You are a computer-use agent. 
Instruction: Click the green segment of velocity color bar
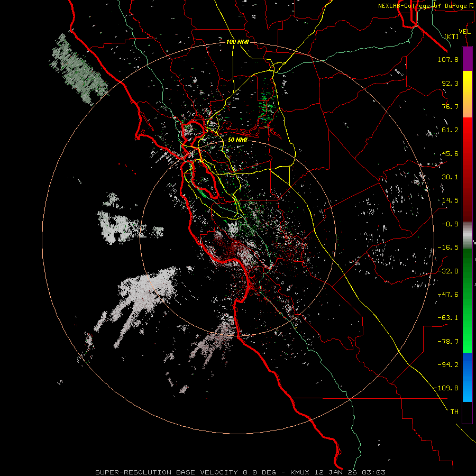(x=467, y=300)
